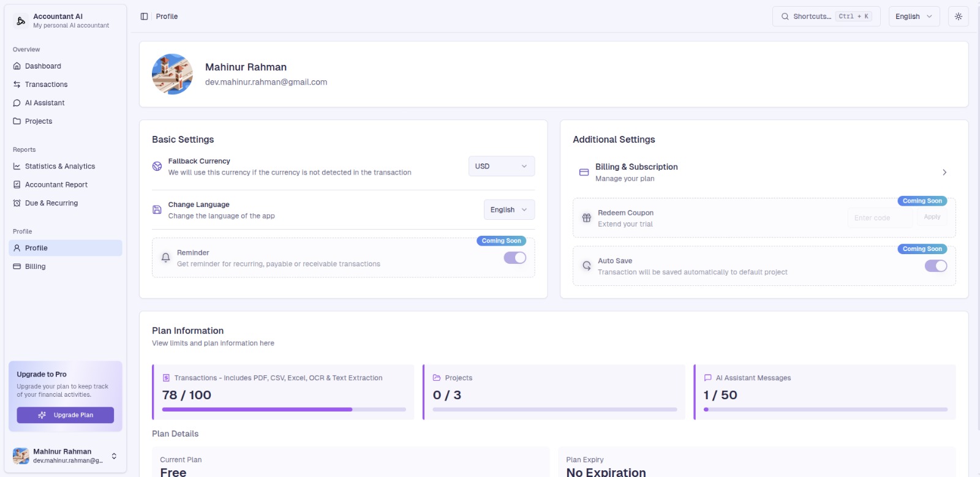980x477 pixels.
Task: Click the Coming Soon badge on Auto Save
Action: (922, 249)
